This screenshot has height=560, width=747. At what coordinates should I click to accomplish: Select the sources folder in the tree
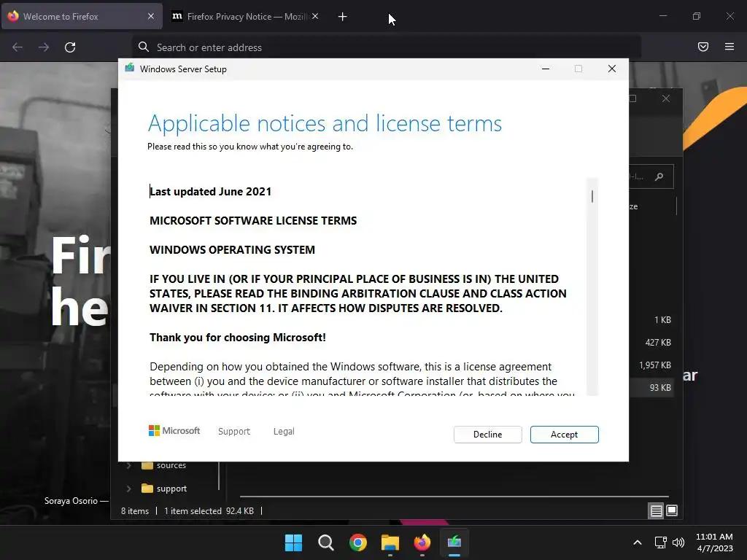tap(164, 466)
